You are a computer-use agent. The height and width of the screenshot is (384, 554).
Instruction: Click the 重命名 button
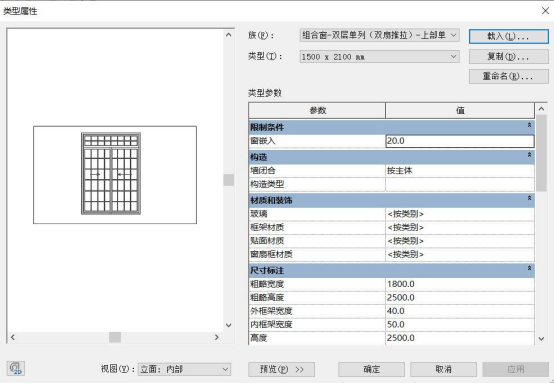coord(509,76)
